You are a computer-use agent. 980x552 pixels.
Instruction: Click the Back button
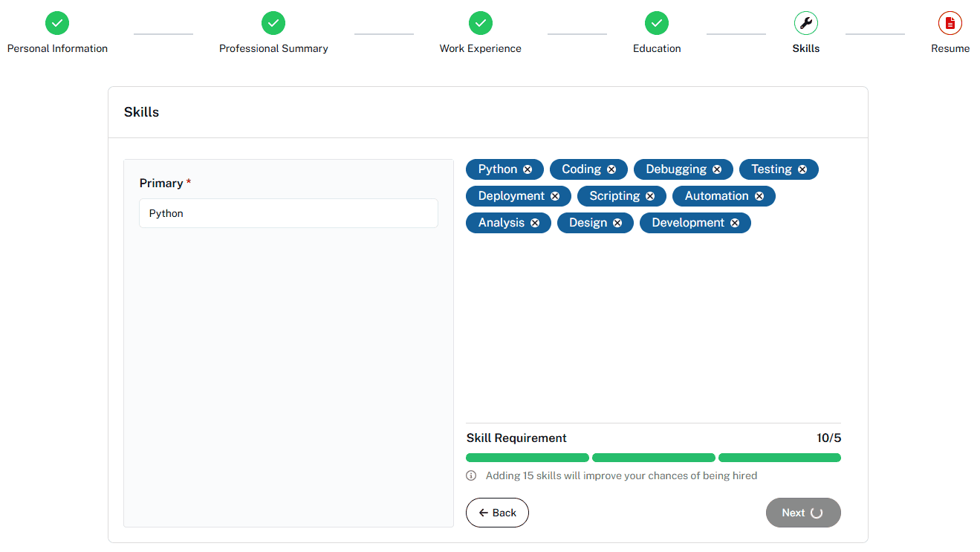(x=497, y=513)
